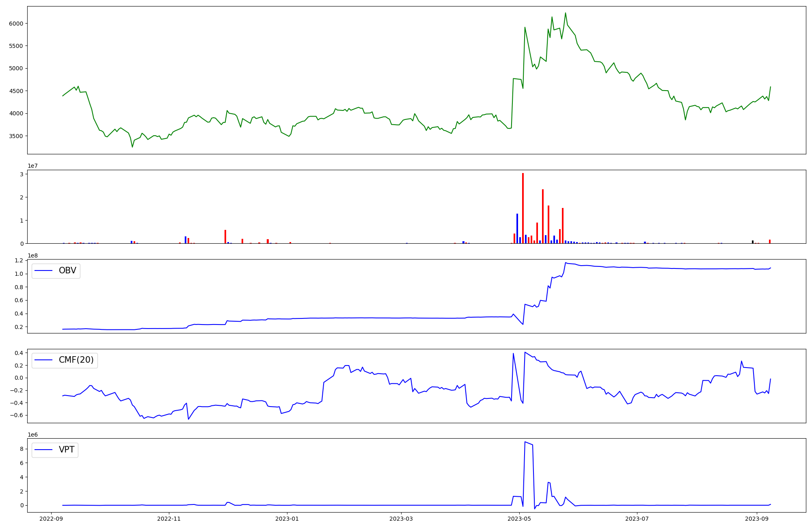The image size is (812, 528).
Task: Click the 2023-01 date label on x-axis
Action: 287,519
